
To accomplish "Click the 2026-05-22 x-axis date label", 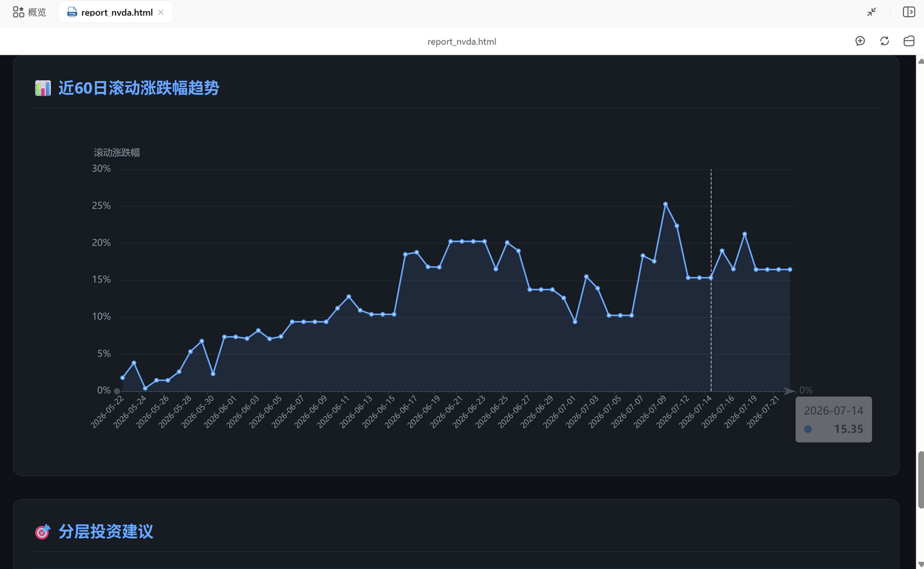I will tap(107, 412).
